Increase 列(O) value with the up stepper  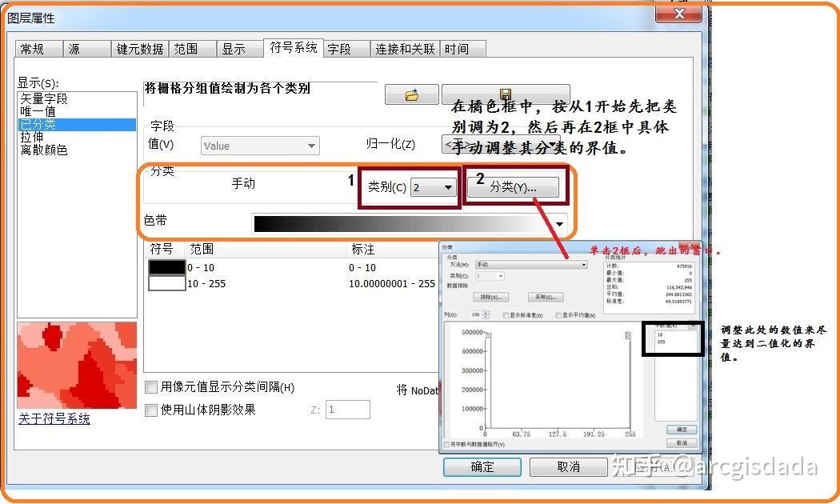coord(486,312)
